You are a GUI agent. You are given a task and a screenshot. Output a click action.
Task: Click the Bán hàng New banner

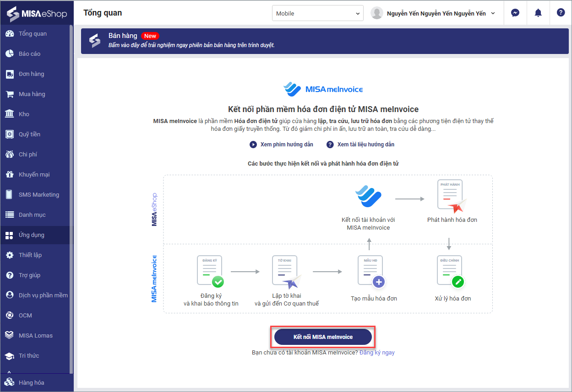point(325,41)
